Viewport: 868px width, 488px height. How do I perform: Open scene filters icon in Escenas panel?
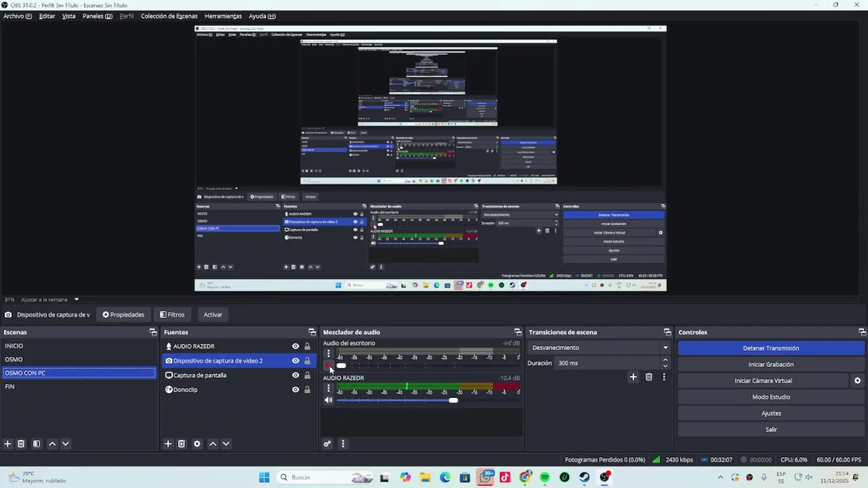coord(37,444)
